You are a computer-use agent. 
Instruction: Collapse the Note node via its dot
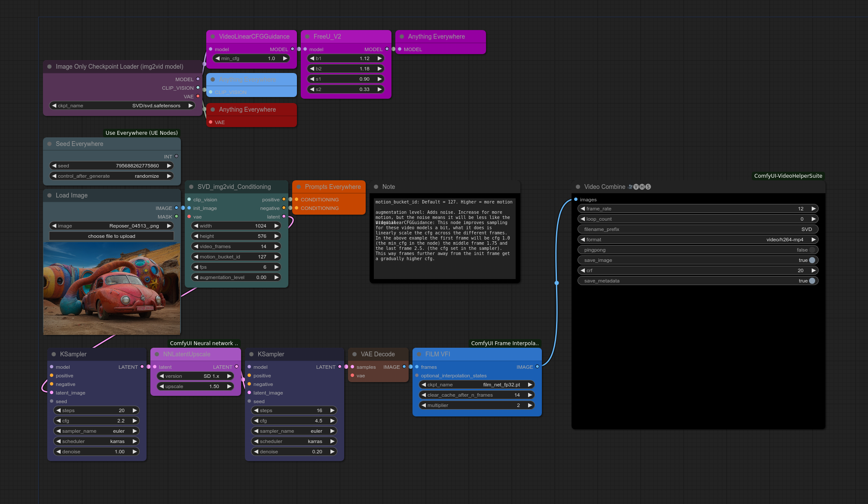click(x=376, y=187)
